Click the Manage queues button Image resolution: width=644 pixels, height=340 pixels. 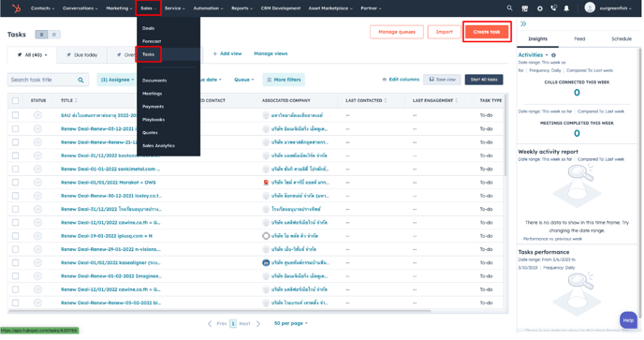click(x=398, y=32)
